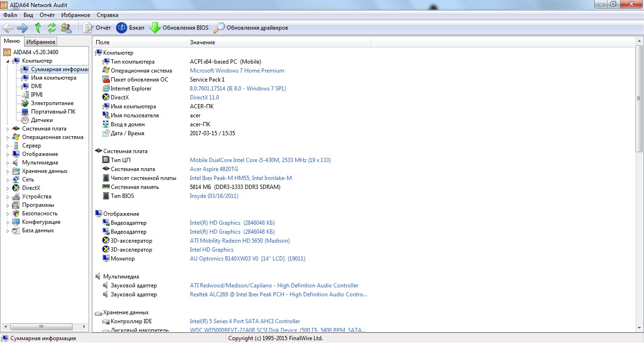Open the Отчёт menu in menu bar

47,15
